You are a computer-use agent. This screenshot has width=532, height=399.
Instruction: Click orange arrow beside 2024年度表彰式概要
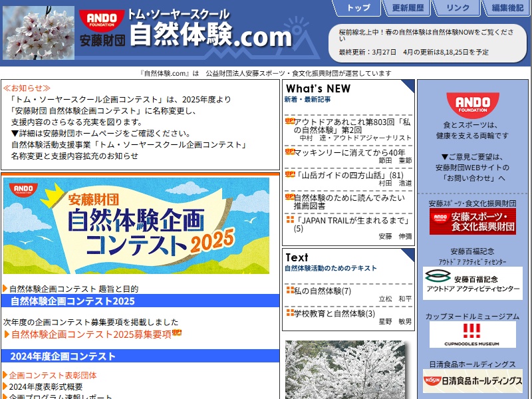click(x=5, y=386)
